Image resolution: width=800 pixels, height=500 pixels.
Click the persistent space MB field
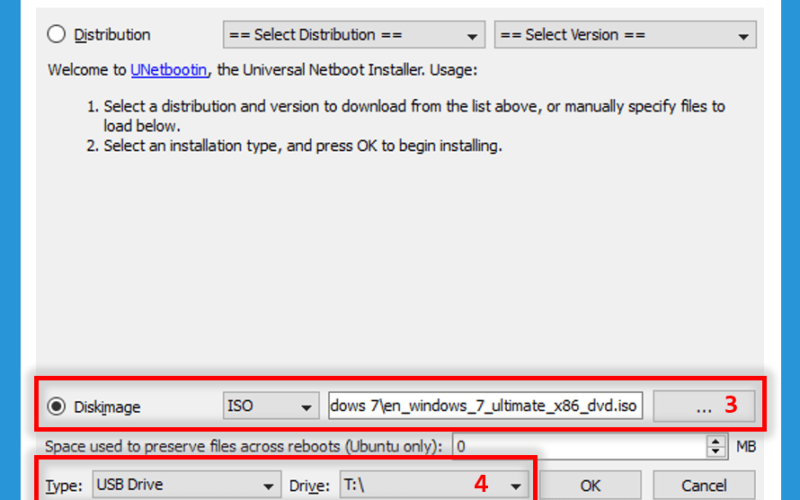(580, 446)
